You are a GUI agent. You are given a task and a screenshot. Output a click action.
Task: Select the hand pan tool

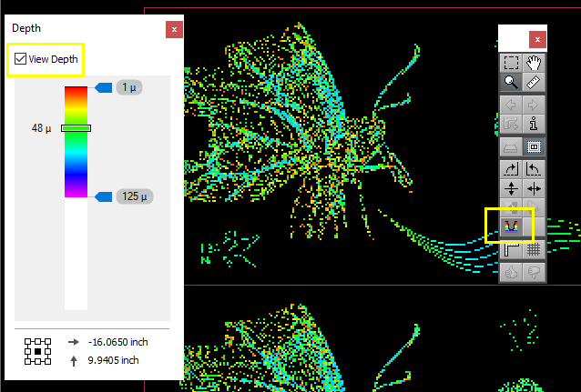point(535,63)
